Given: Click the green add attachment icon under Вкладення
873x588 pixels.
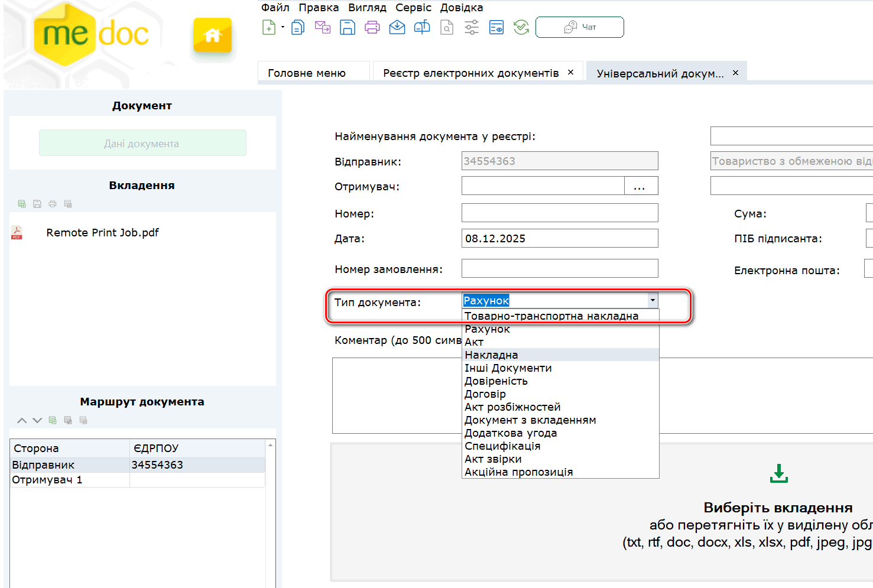Looking at the screenshot, I should coord(22,204).
